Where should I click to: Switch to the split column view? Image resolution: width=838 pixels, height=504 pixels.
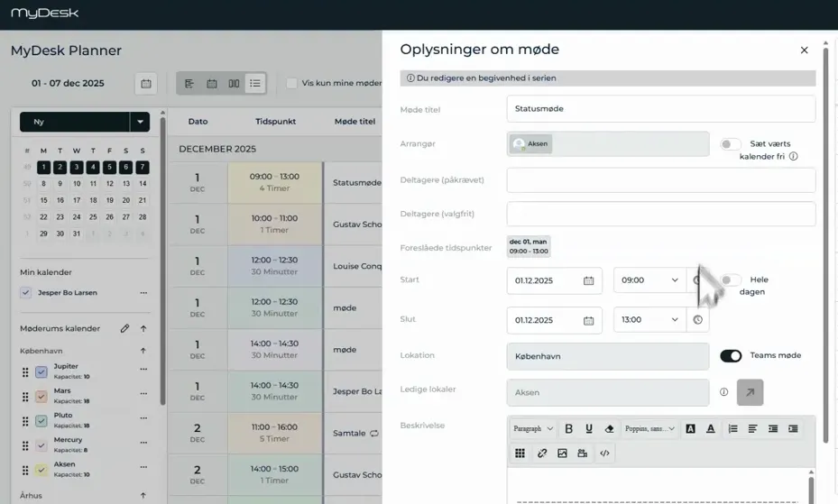235,84
